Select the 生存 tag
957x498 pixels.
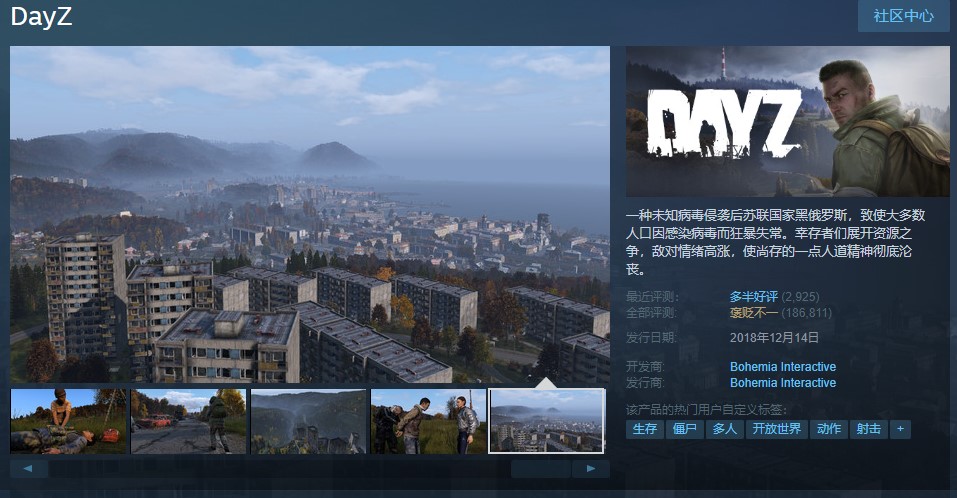[x=645, y=429]
